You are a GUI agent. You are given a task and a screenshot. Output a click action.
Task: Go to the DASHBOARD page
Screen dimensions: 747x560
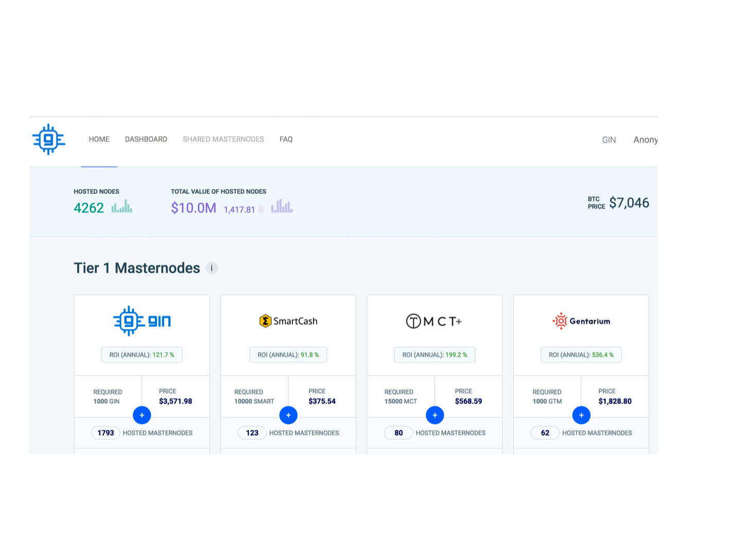pos(146,139)
